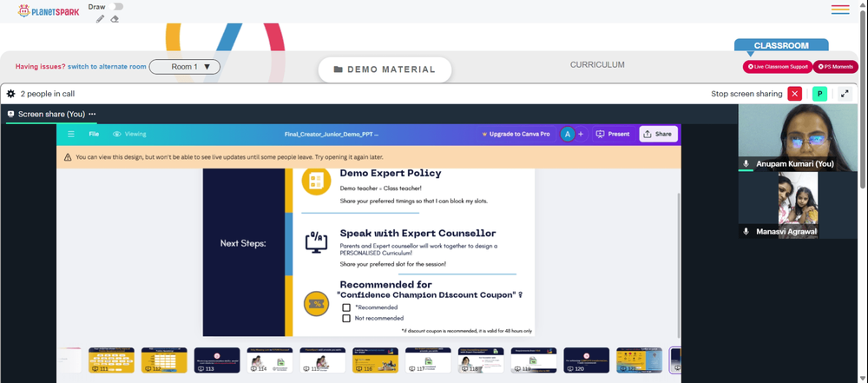Open call settings gear icon

(x=10, y=94)
